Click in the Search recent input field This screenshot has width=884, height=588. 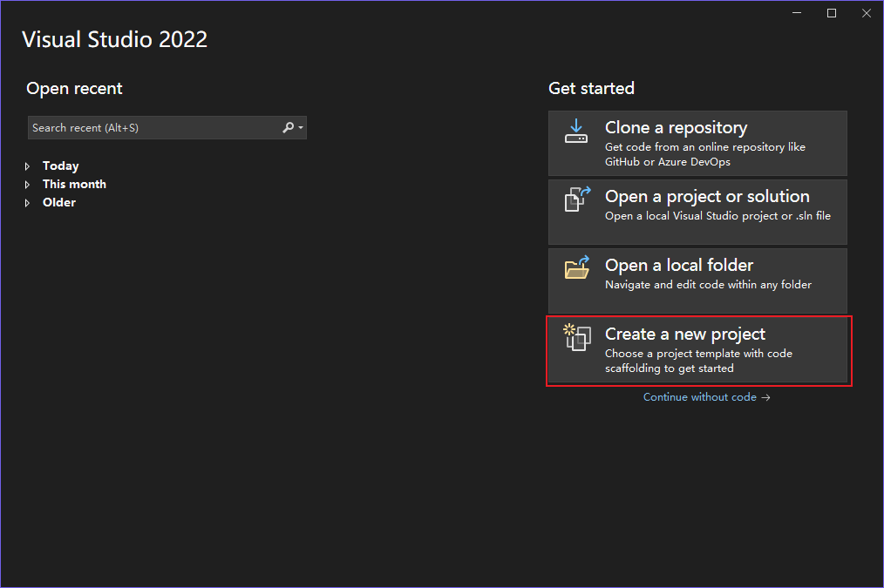pyautogui.click(x=148, y=127)
